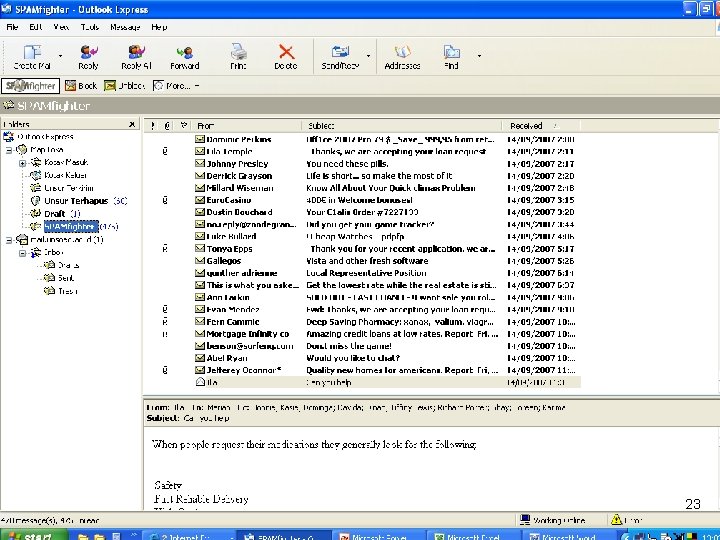Viewport: 720px width, 540px height.
Task: Delete the message with the red X icon
Action: click(x=286, y=52)
